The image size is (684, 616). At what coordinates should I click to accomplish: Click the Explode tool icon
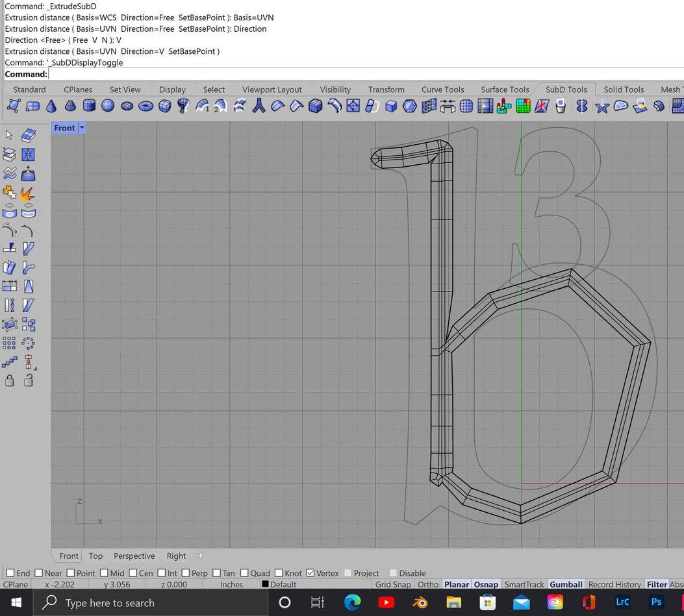27,193
